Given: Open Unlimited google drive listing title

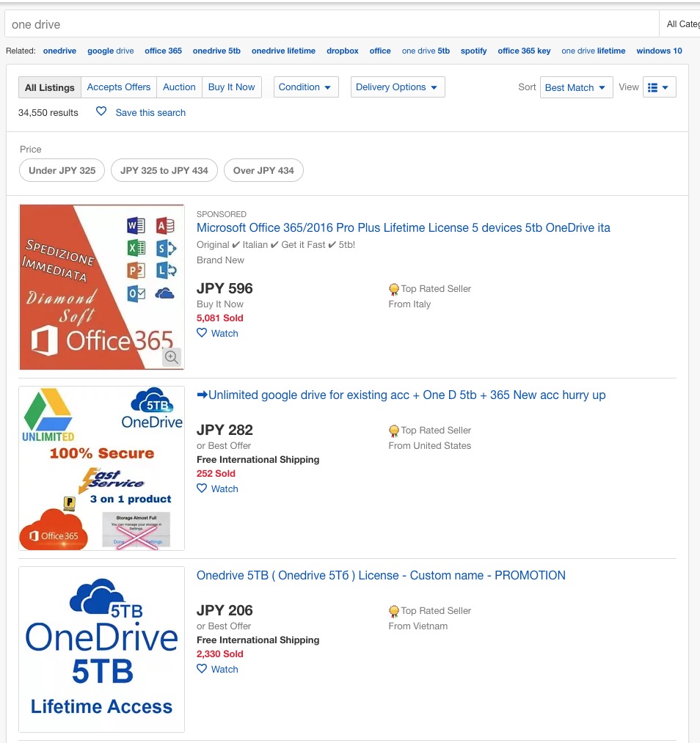Looking at the screenshot, I should coord(401,395).
